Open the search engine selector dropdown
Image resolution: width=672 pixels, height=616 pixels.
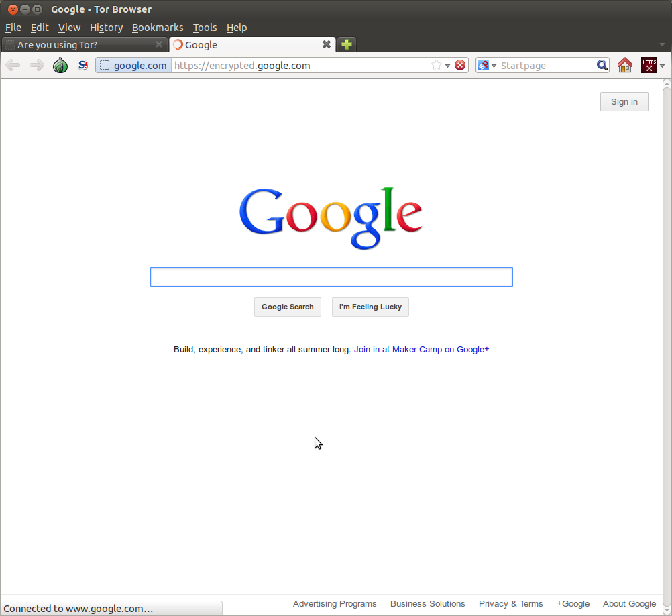[494, 66]
